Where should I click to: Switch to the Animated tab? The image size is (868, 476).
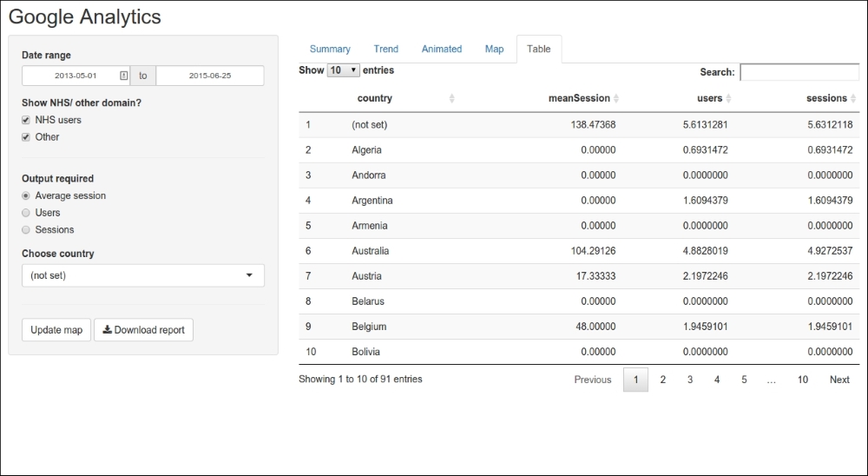442,49
